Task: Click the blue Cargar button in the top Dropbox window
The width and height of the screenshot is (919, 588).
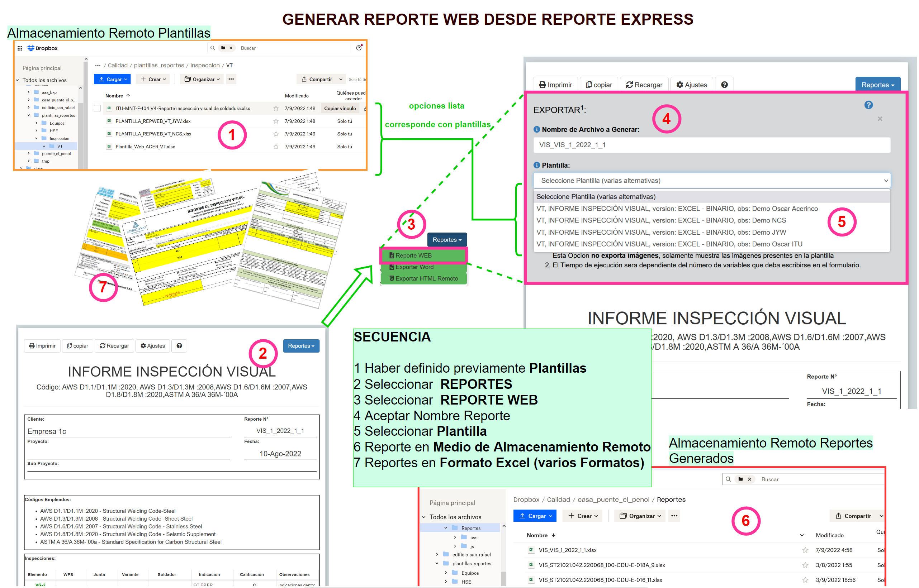Action: coord(112,80)
